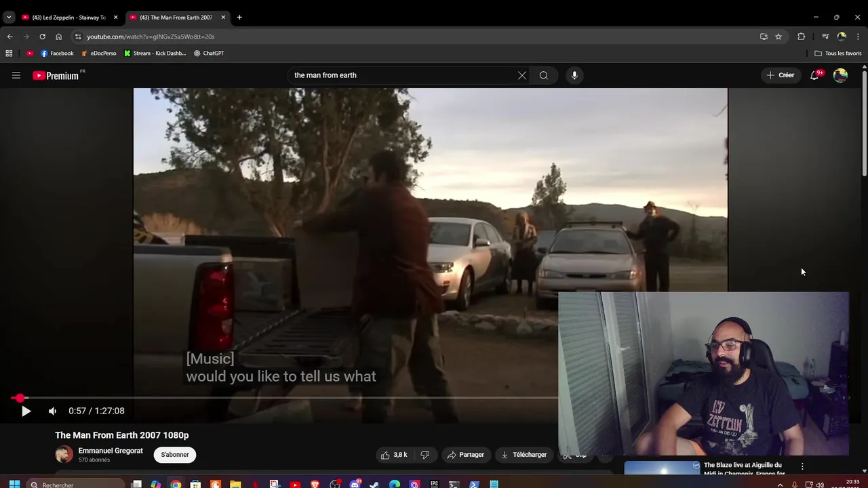868x488 pixels.
Task: Click the Partager share button
Action: 465,455
